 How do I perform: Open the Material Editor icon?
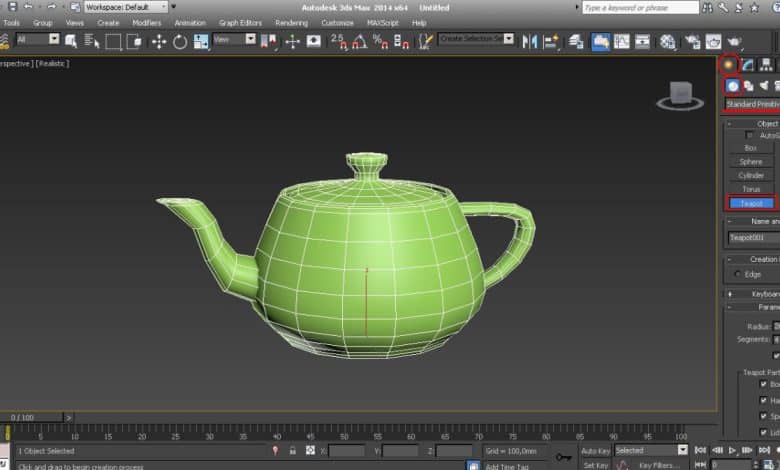pos(668,41)
